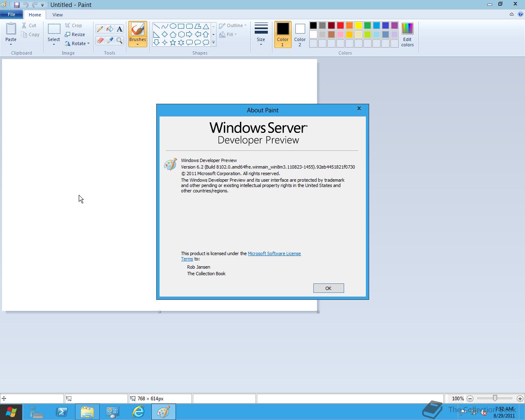Pick the red color swatch

click(x=340, y=25)
